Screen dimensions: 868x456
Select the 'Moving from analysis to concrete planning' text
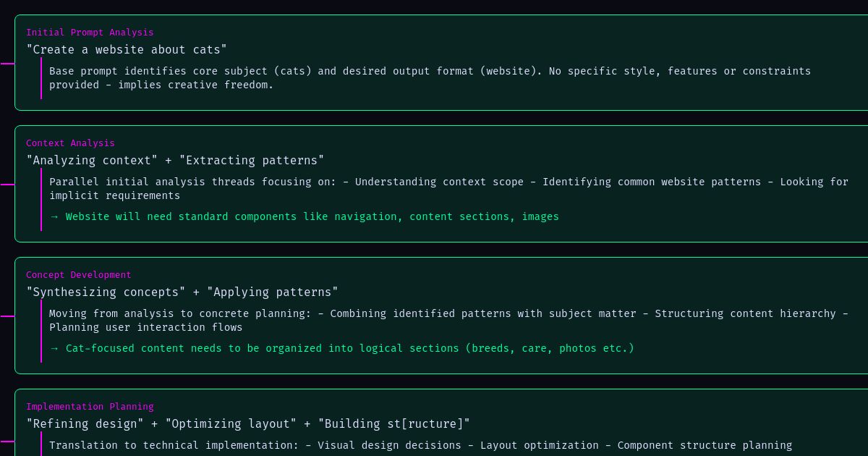(x=448, y=320)
